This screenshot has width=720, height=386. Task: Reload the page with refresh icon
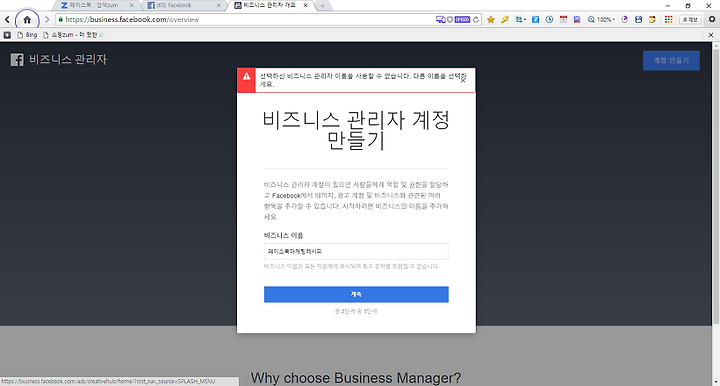click(476, 19)
